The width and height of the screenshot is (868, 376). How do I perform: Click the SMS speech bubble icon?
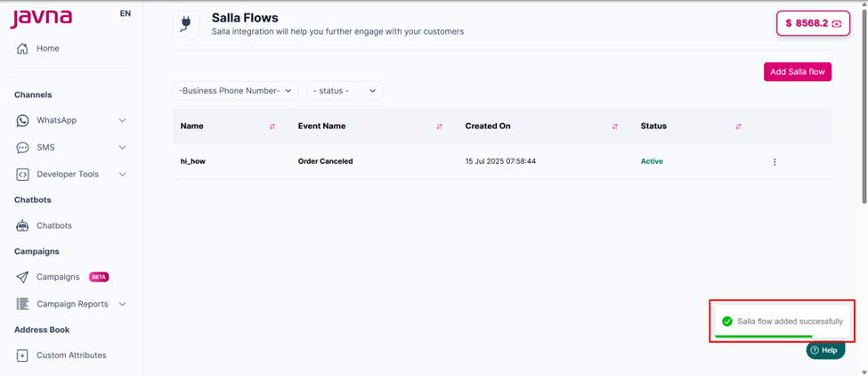click(22, 147)
